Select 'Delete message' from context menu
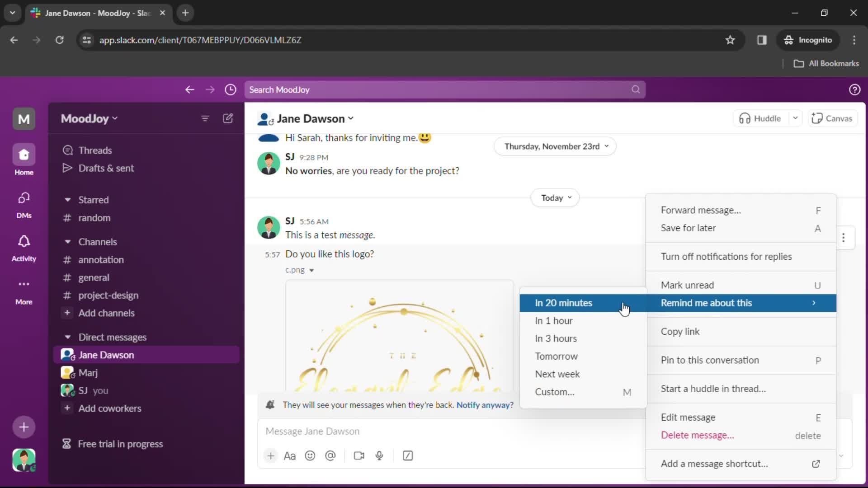 pyautogui.click(x=697, y=434)
